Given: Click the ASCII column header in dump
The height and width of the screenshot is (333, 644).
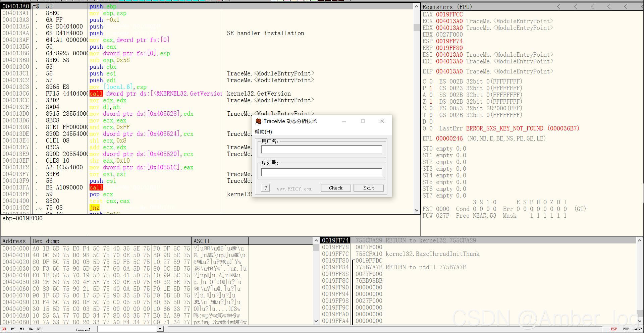Looking at the screenshot, I should 220,241.
